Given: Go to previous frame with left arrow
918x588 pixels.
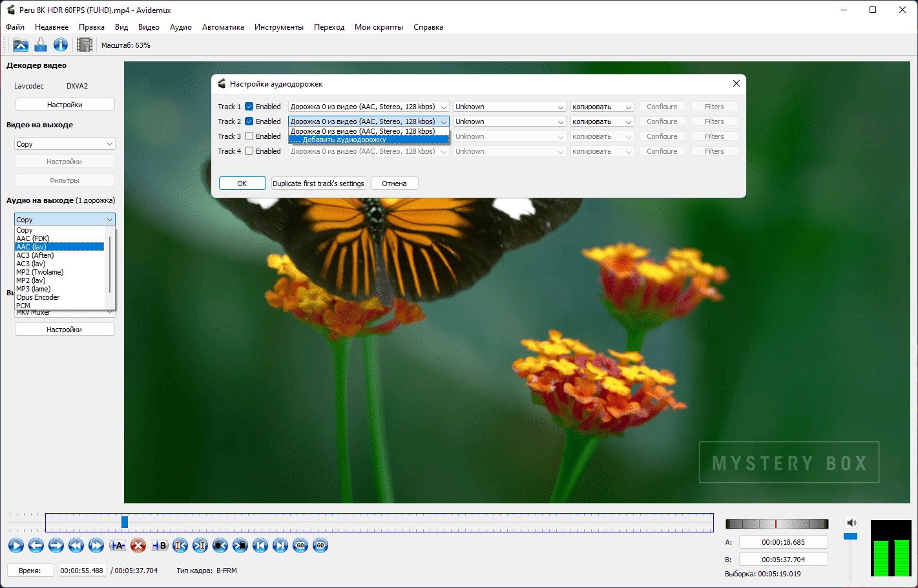Looking at the screenshot, I should tap(36, 546).
